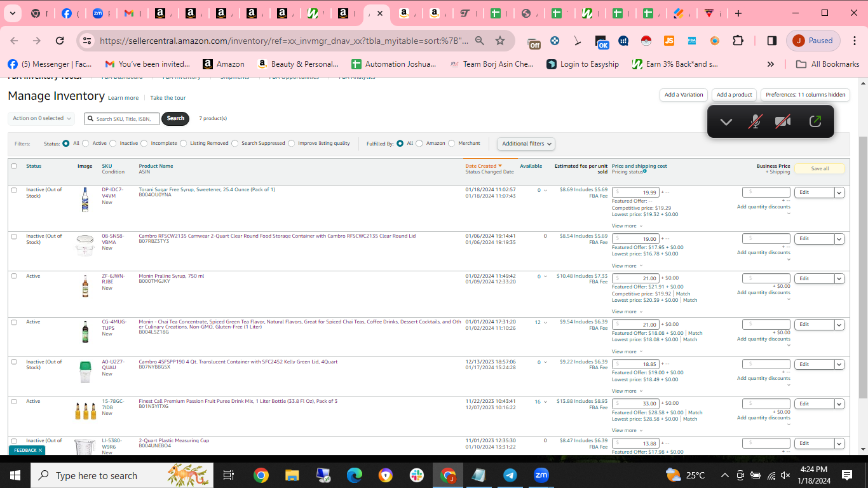Click the green share screen icon
The image size is (868, 488).
click(x=815, y=122)
